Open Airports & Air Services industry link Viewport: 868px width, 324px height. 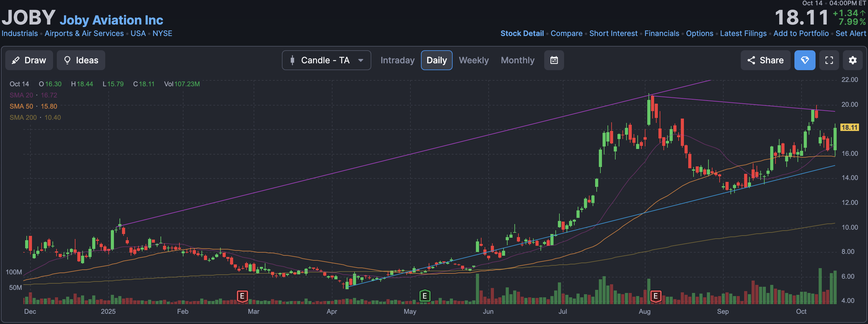tap(84, 33)
